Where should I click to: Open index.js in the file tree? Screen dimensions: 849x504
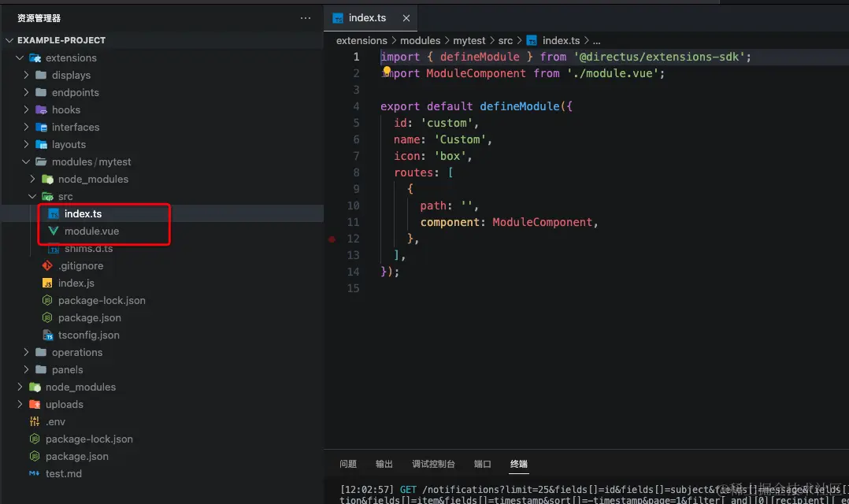coord(76,283)
